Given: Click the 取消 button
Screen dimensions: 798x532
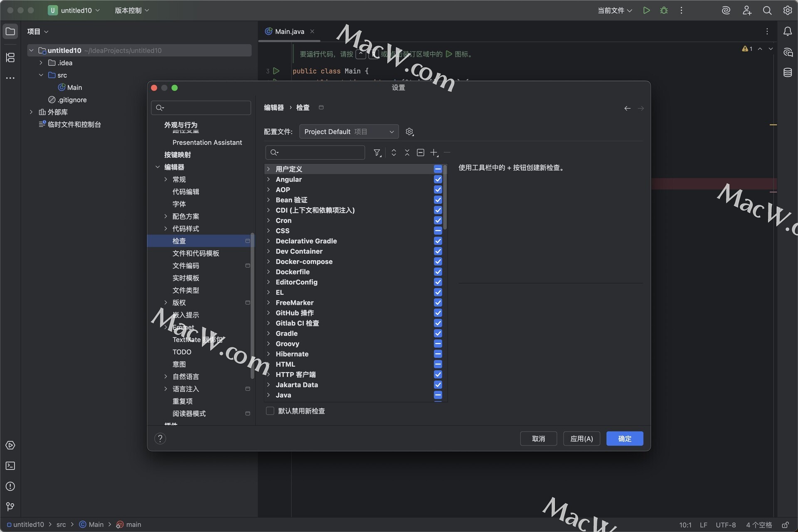Looking at the screenshot, I should 538,439.
